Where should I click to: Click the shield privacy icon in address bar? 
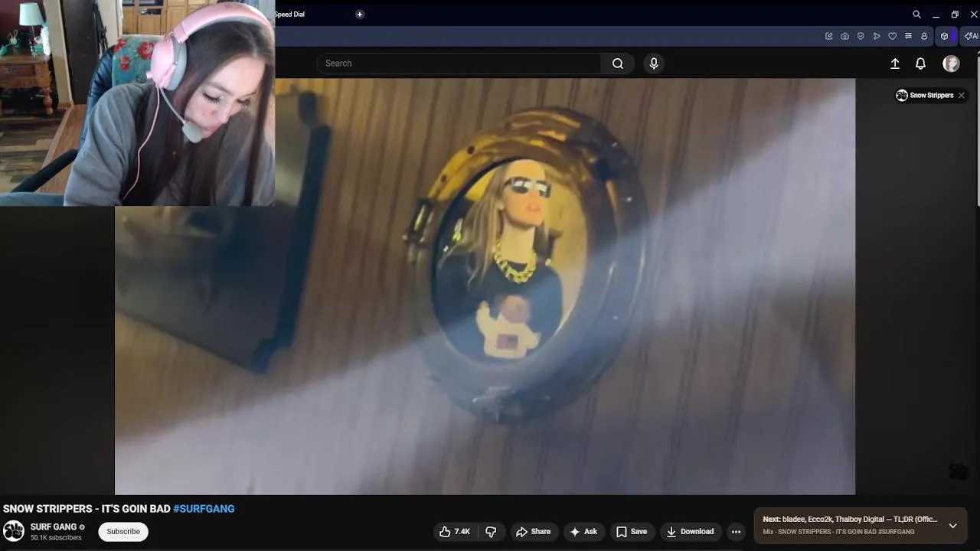[861, 36]
